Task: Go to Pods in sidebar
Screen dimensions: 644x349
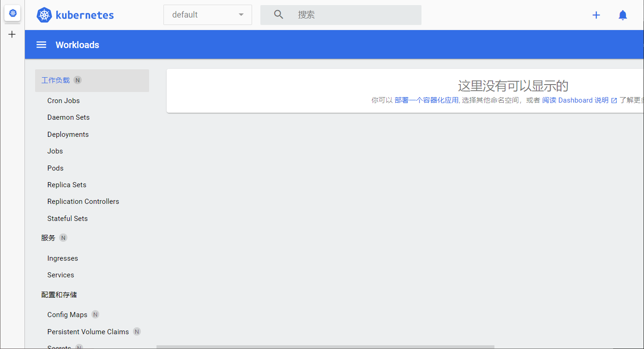Action: tap(55, 168)
